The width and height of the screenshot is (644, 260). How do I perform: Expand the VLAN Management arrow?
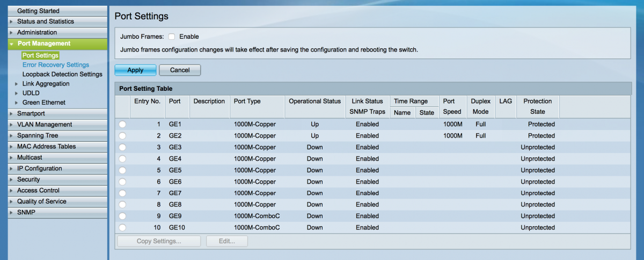[x=11, y=125]
